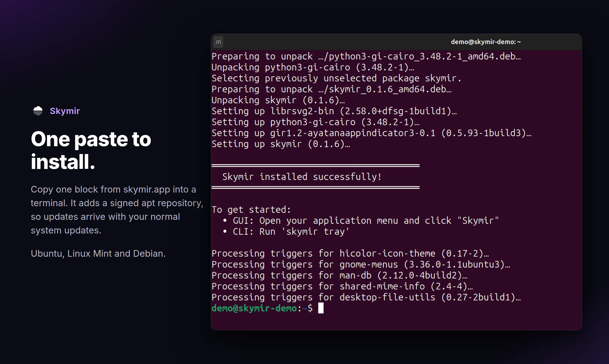This screenshot has width=609, height=364.
Task: Click the terminal cursor block at prompt
Action: click(x=321, y=308)
